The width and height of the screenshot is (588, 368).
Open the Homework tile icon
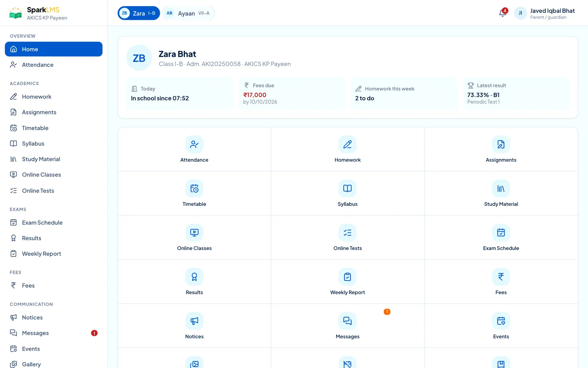point(347,144)
